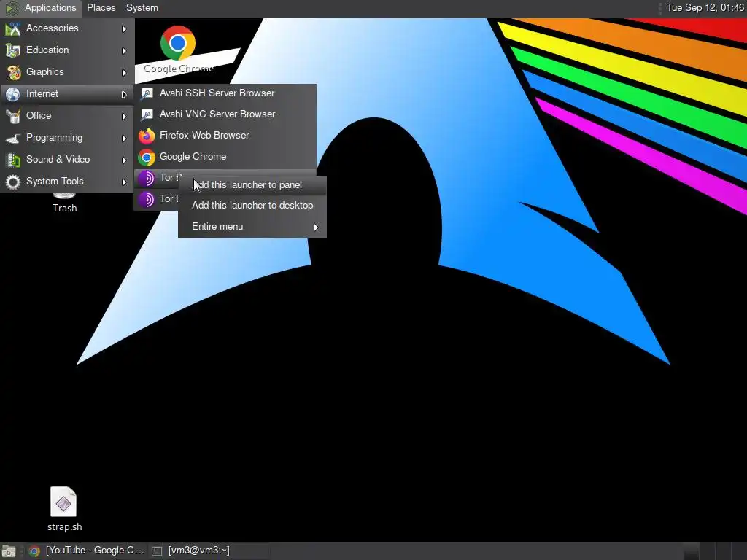Image resolution: width=747 pixels, height=560 pixels.
Task: Expand the Office submenu arrow
Action: (x=124, y=117)
